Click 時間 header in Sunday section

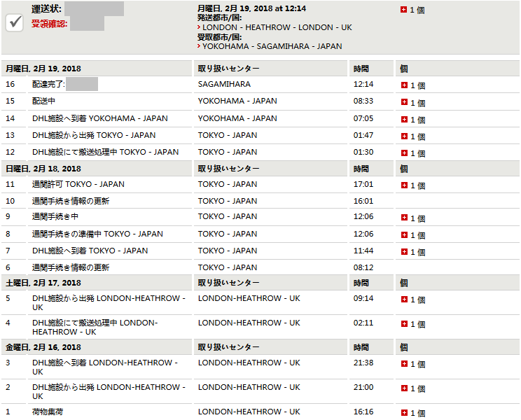click(x=361, y=169)
